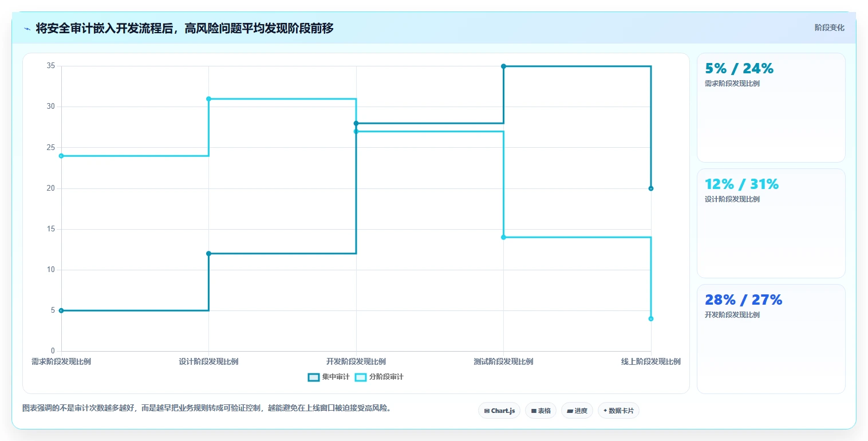
Task: Click the chart title text
Action: point(184,29)
